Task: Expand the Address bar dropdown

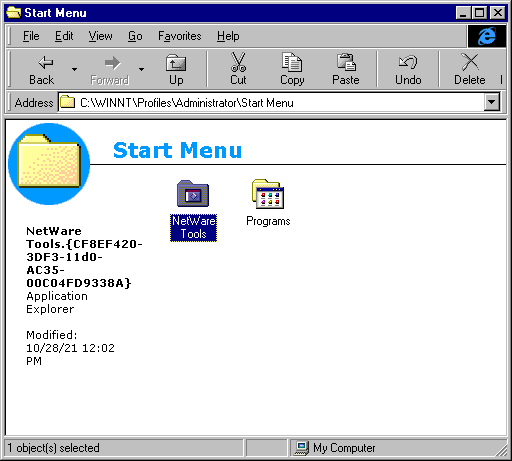Action: (x=492, y=103)
